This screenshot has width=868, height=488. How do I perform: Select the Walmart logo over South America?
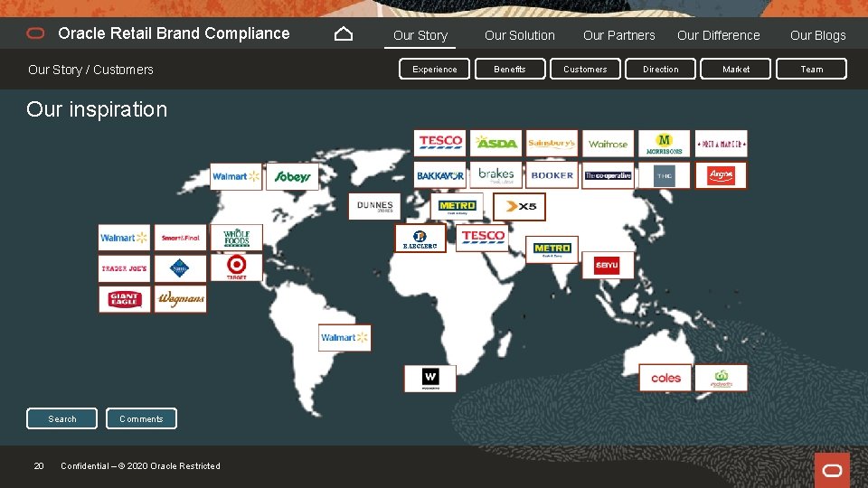coord(344,337)
